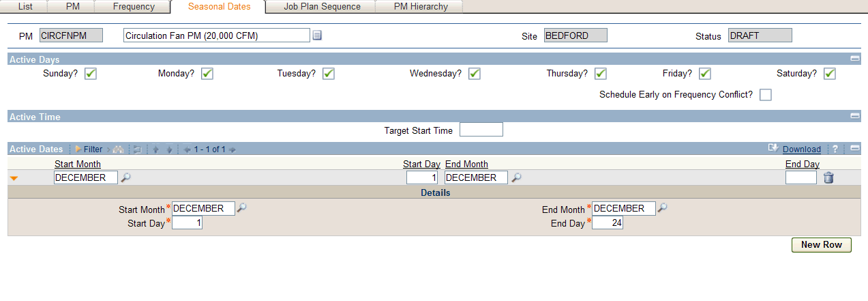Switch to the Frequency tab
Viewport: 868px width, 301px height.
point(134,7)
